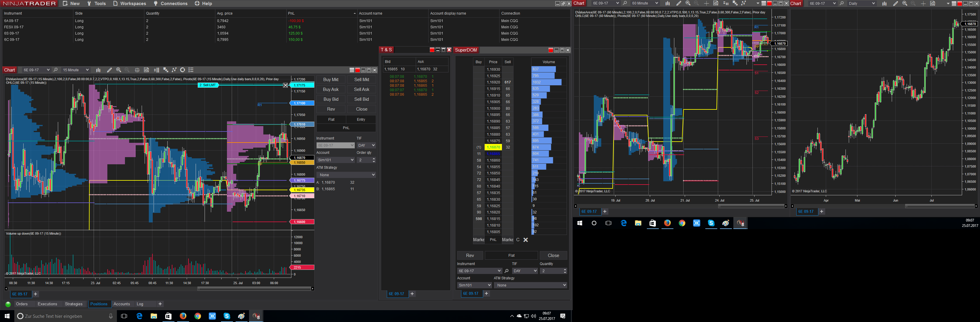
Task: Click red link button in T&S window
Action: coord(432,50)
